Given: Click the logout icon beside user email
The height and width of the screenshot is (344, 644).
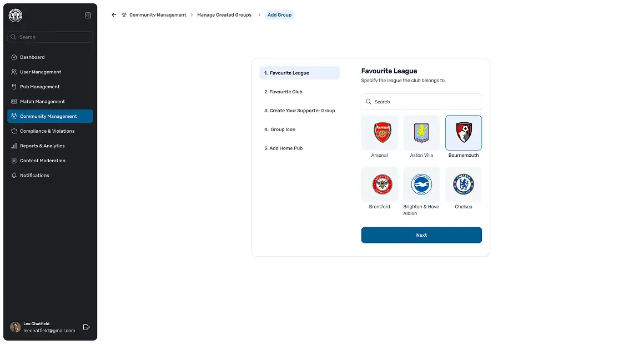Looking at the screenshot, I should pos(87,327).
